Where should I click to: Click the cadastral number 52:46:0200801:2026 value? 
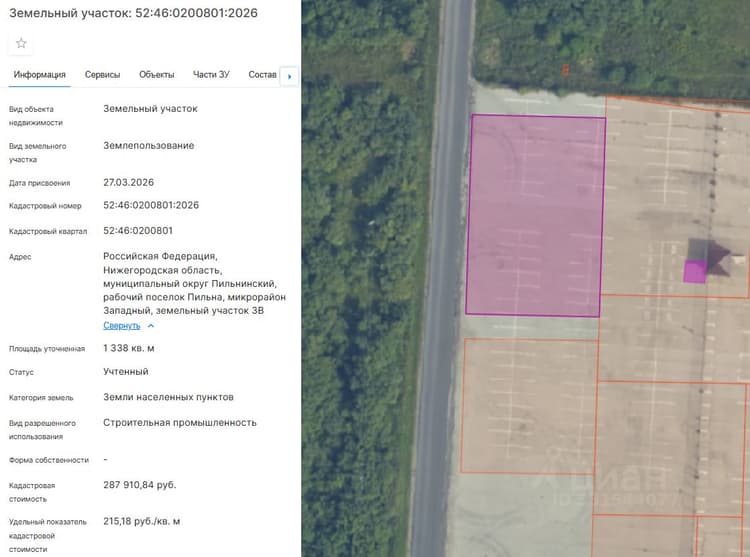tap(151, 205)
